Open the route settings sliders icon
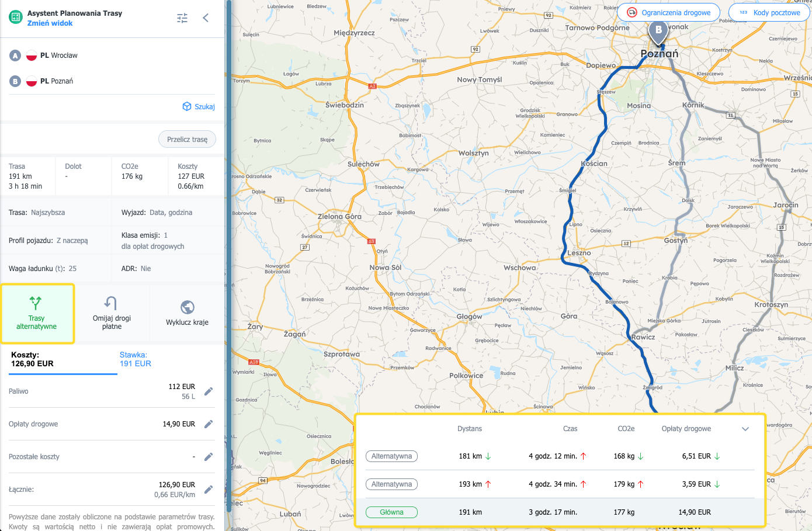 pos(182,18)
